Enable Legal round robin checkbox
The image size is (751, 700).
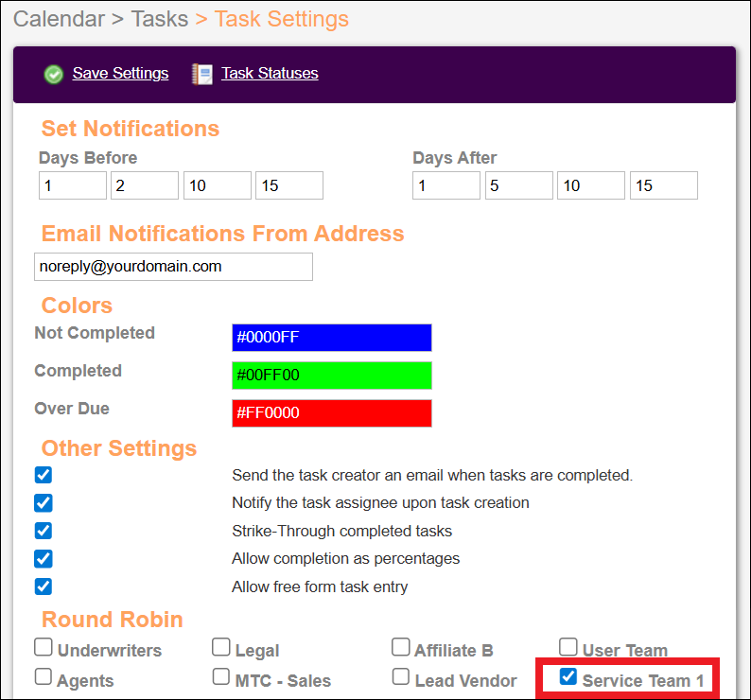tap(220, 647)
